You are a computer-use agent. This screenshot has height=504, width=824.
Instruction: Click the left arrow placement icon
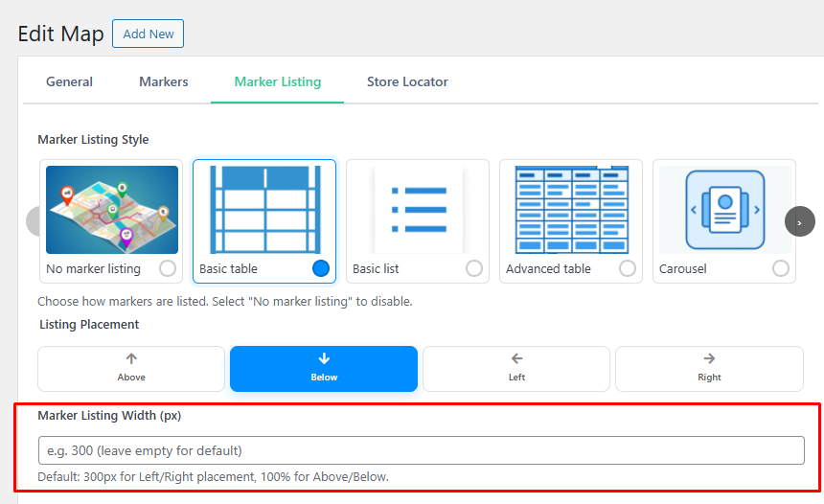516,359
